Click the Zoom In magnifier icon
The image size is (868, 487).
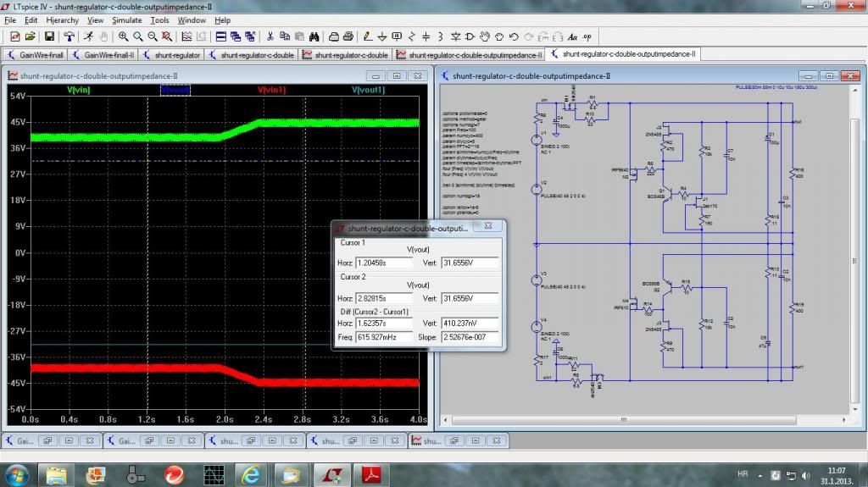[123, 37]
